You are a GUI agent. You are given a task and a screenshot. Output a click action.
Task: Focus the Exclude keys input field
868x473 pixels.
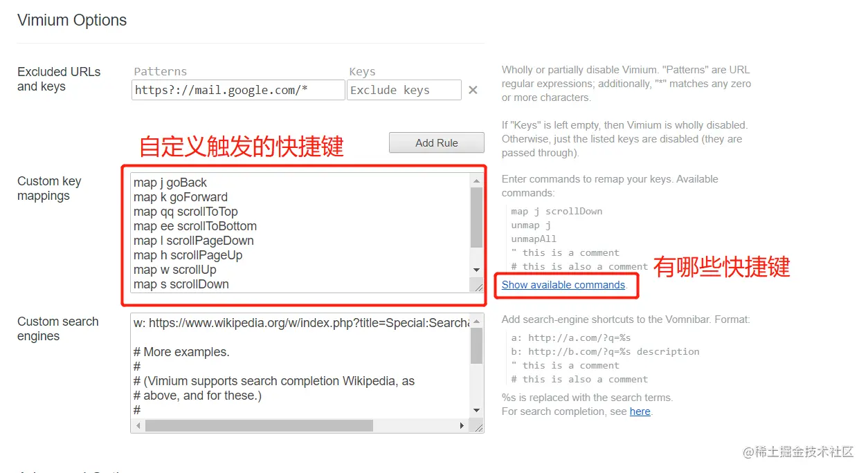pyautogui.click(x=404, y=90)
